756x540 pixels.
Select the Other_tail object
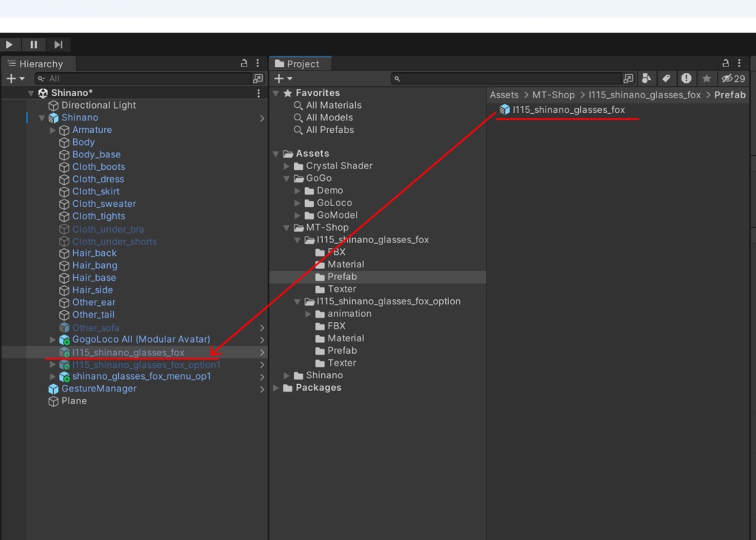93,315
